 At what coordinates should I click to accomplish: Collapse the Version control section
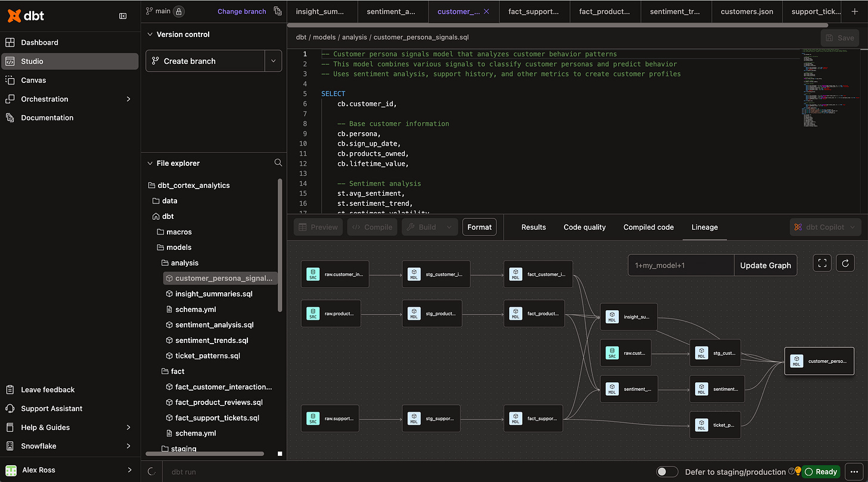150,35
